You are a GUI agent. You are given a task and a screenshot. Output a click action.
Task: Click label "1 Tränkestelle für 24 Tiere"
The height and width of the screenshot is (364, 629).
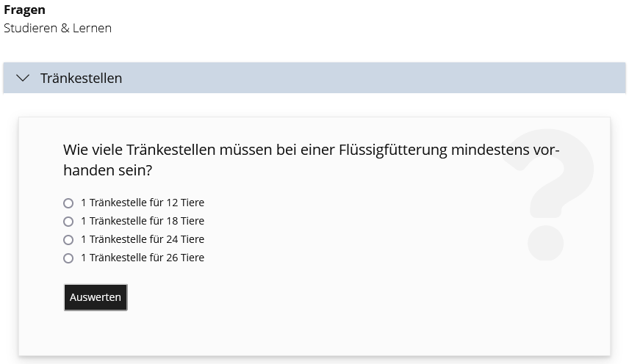point(143,239)
